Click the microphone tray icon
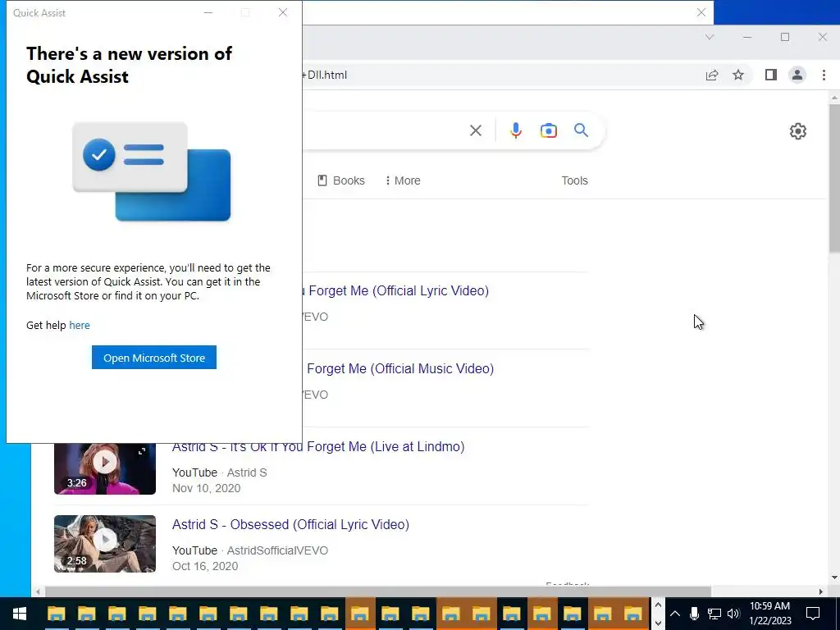The width and height of the screenshot is (840, 630). click(694, 614)
